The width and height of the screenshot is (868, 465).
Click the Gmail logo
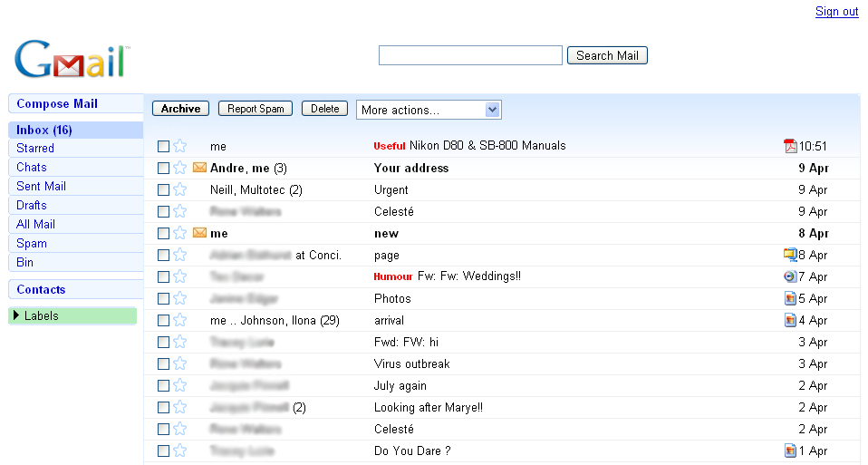[x=72, y=59]
